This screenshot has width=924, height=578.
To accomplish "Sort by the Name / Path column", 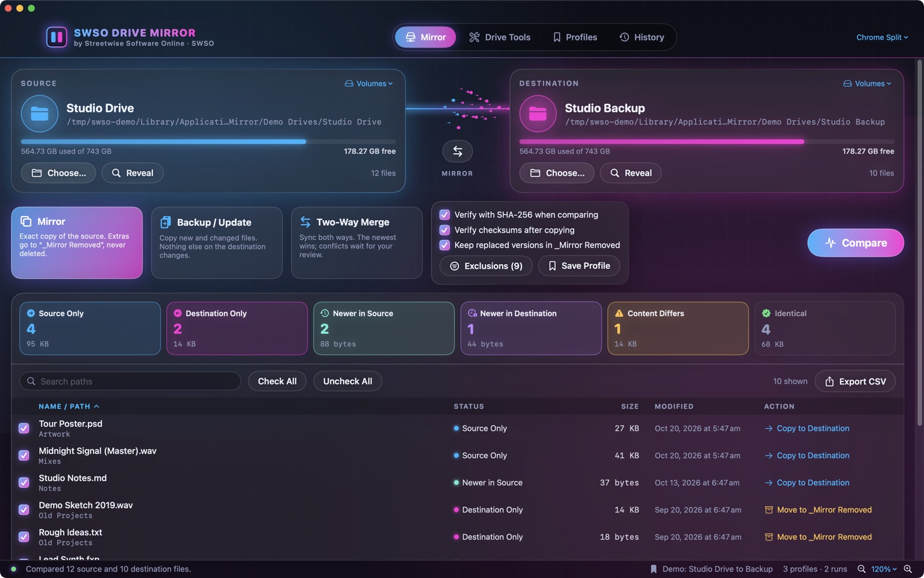I will [x=69, y=406].
